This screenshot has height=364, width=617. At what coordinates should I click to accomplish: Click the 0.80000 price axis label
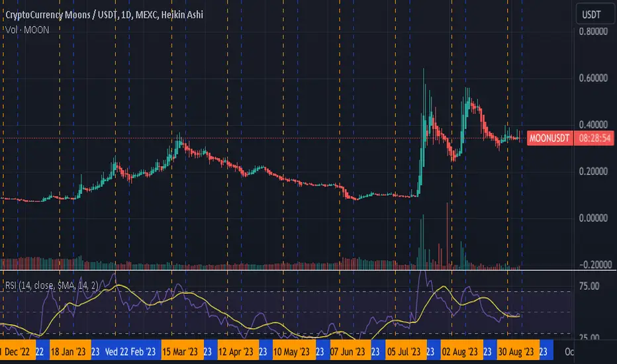click(x=593, y=32)
